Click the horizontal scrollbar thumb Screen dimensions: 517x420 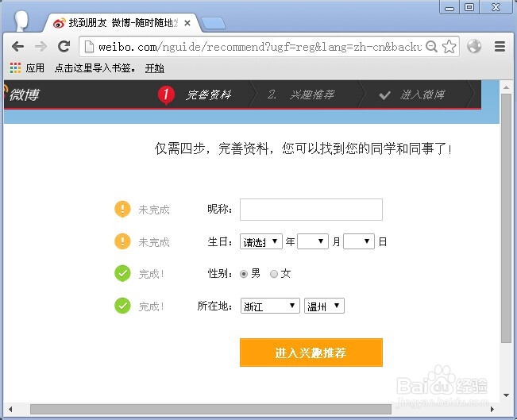click(210, 409)
